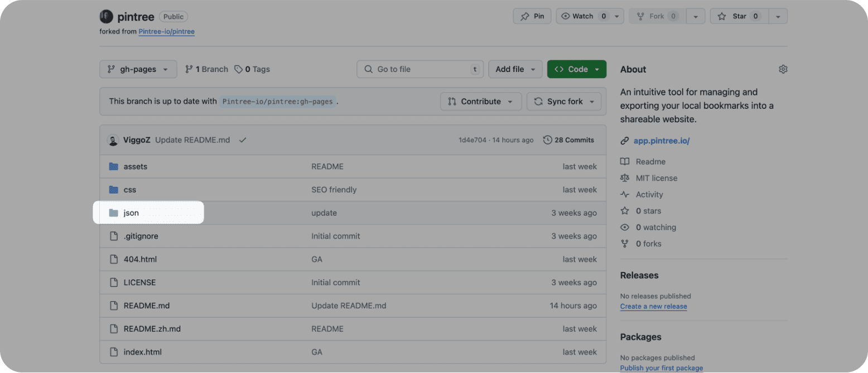
Task: Star the pintree repository
Action: [x=739, y=16]
